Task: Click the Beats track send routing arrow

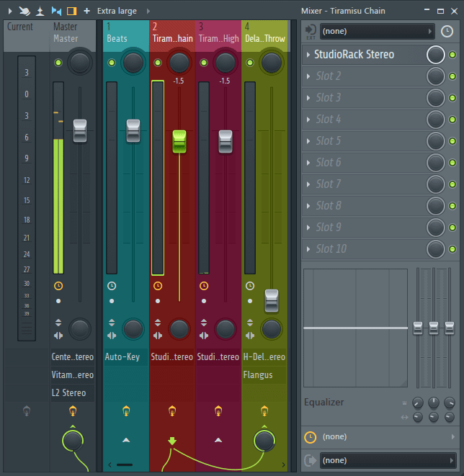Action: pos(126,440)
